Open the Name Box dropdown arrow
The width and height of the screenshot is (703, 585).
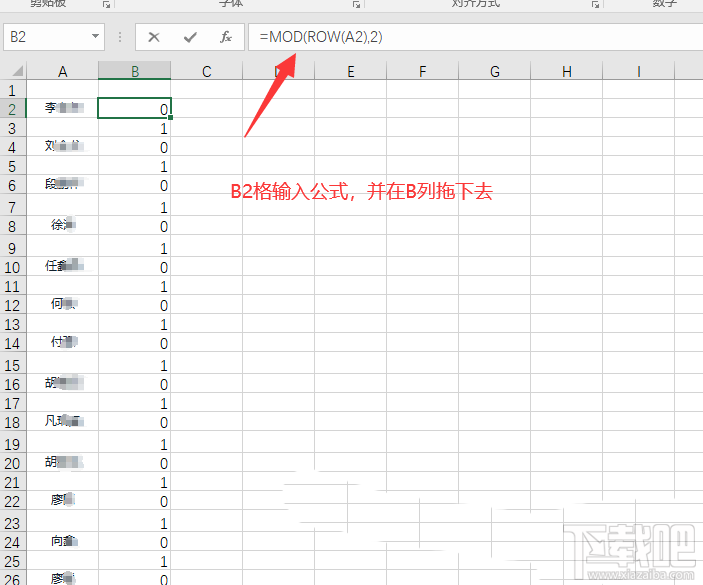[95, 36]
